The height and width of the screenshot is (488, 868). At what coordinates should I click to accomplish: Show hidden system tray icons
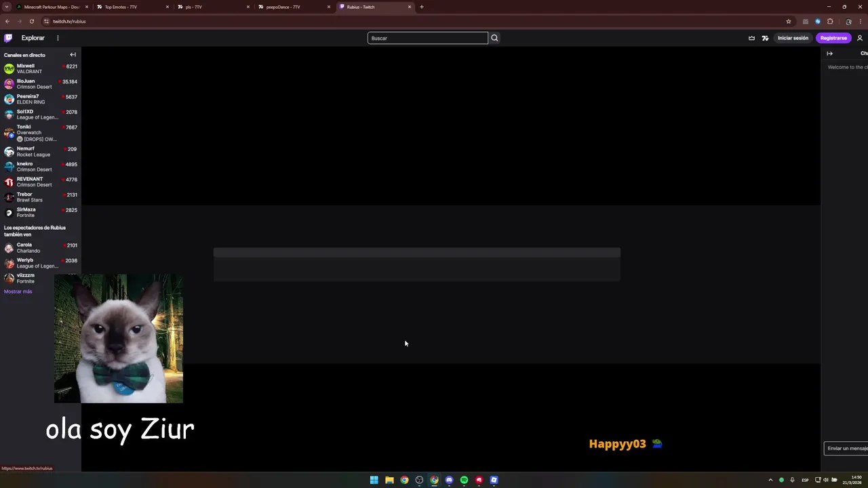[770, 480]
